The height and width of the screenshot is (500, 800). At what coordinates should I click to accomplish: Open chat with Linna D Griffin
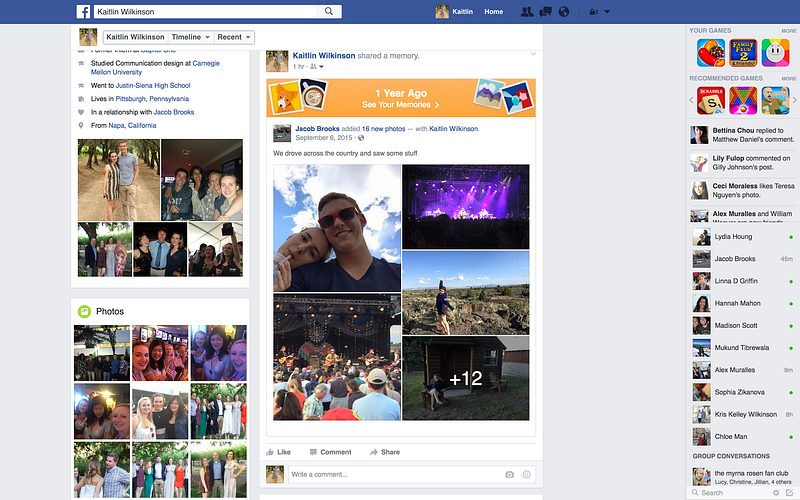pos(743,281)
